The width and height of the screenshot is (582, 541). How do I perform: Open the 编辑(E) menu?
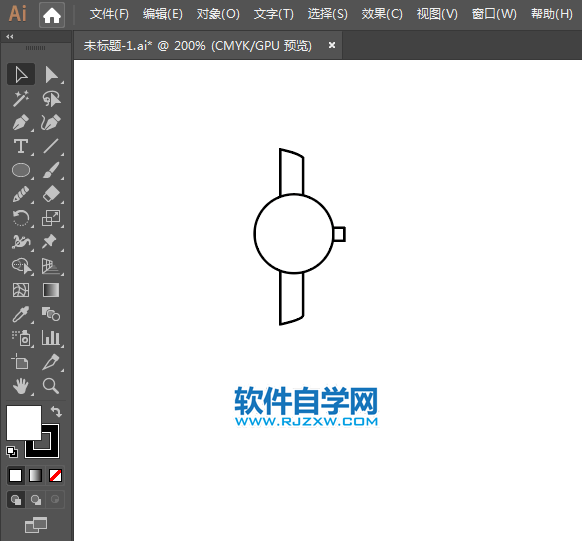click(163, 14)
